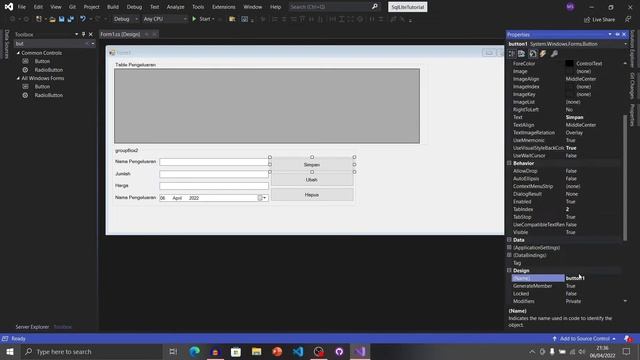Open the Extensions menu
Image resolution: width=640 pixels, height=360 pixels.
(x=224, y=7)
